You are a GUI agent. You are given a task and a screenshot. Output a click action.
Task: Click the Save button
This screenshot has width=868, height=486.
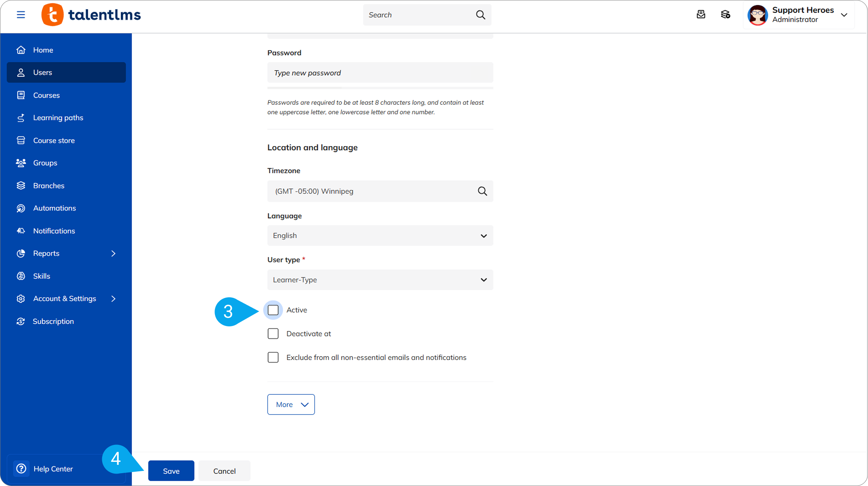click(x=171, y=471)
